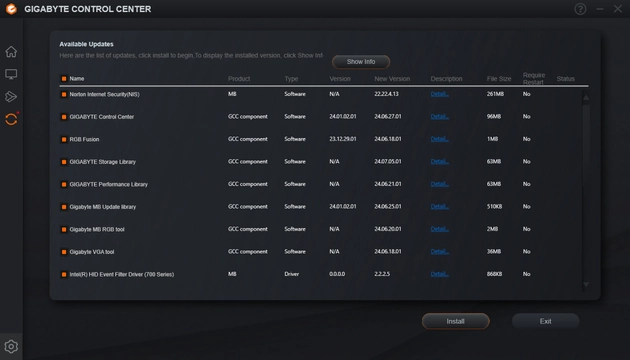Uncheck Gigabyte VGA tool checkbox
This screenshot has width=630, height=360.
[63, 252]
